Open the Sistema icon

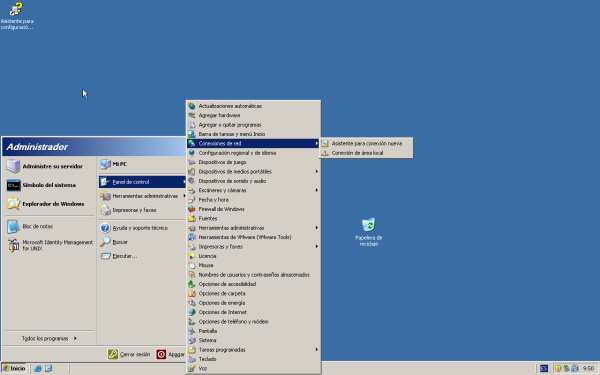coord(192,340)
